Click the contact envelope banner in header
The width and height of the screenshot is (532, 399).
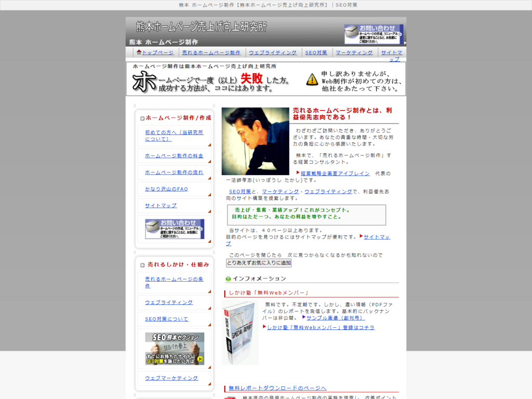pos(374,34)
